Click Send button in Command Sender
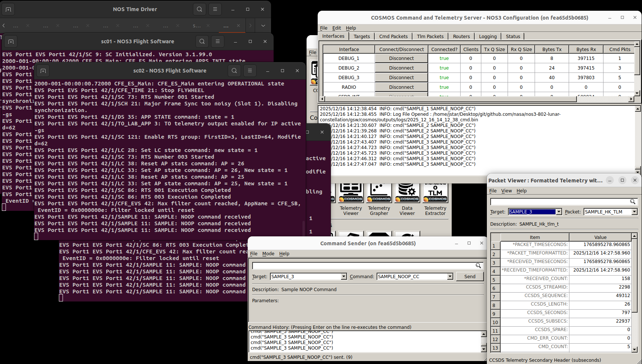Image resolution: width=642 pixels, height=364 pixels. point(470,277)
